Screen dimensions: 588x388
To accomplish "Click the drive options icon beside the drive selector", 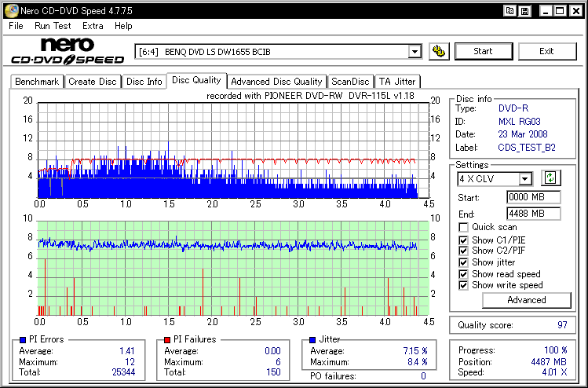I will tap(440, 51).
